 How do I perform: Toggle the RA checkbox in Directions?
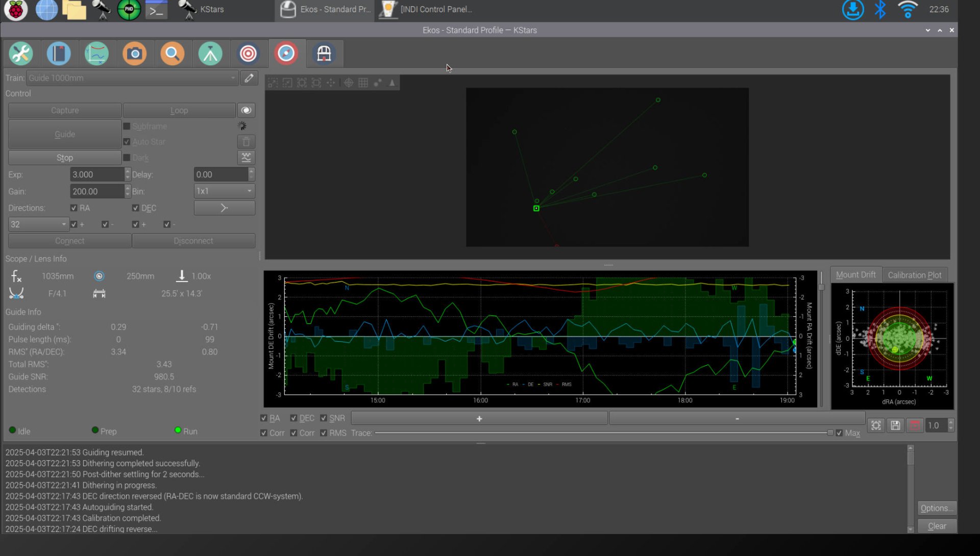pos(74,208)
